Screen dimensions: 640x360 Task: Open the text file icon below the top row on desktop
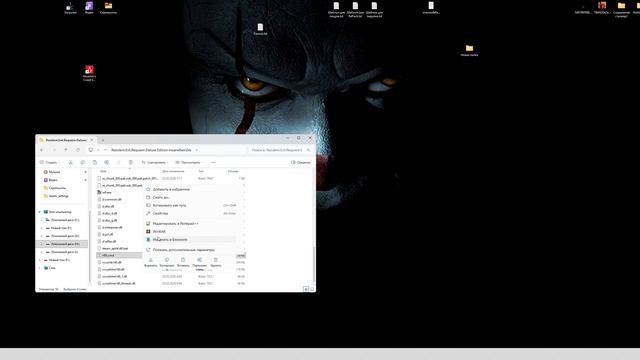[260, 29]
